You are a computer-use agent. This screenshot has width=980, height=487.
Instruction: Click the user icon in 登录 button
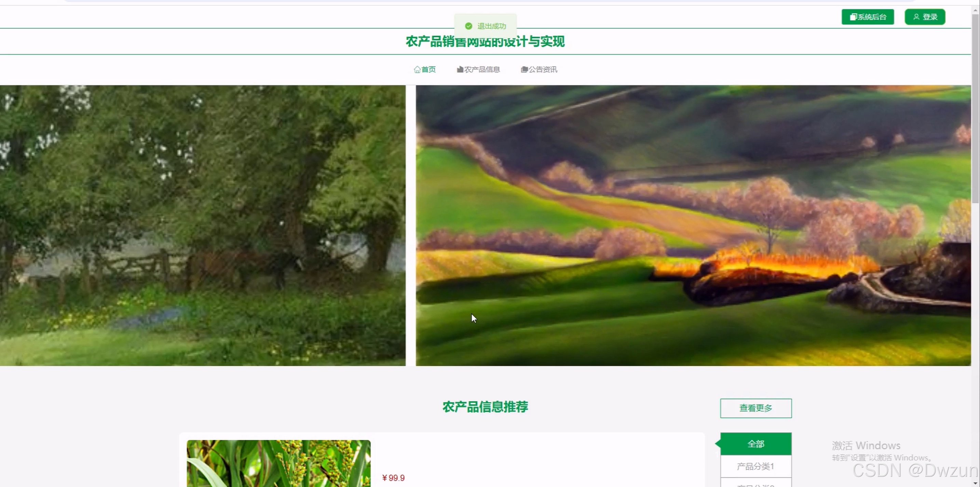[916, 17]
